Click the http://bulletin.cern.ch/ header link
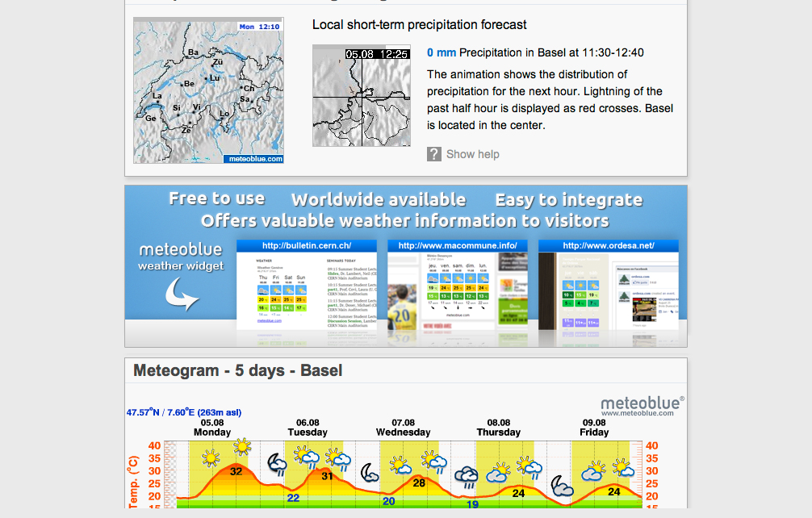The image size is (812, 518). click(x=307, y=246)
